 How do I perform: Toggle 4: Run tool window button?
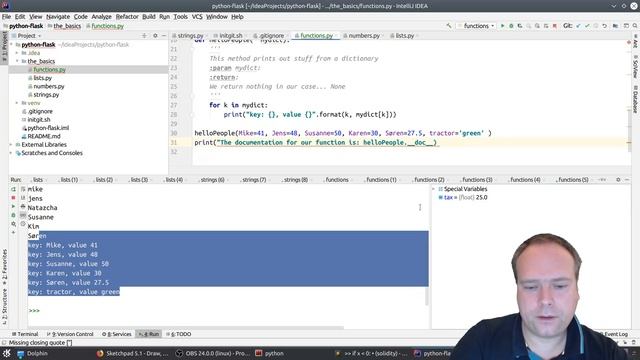(149, 334)
